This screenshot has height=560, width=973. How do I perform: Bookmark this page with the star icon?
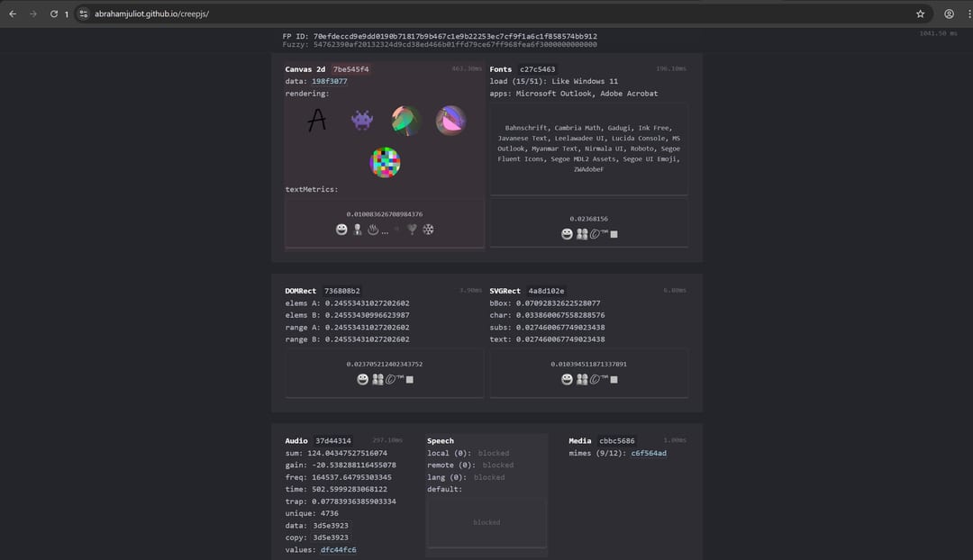click(x=920, y=14)
